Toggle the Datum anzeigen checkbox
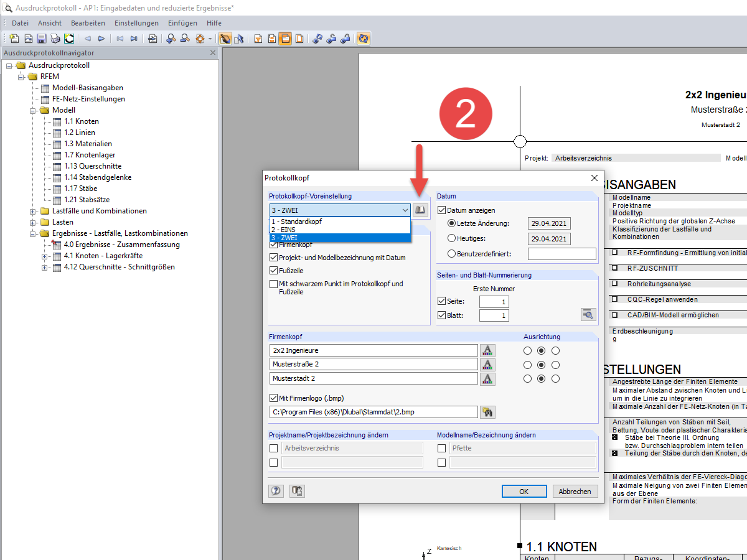The height and width of the screenshot is (560, 747). pyautogui.click(x=442, y=210)
